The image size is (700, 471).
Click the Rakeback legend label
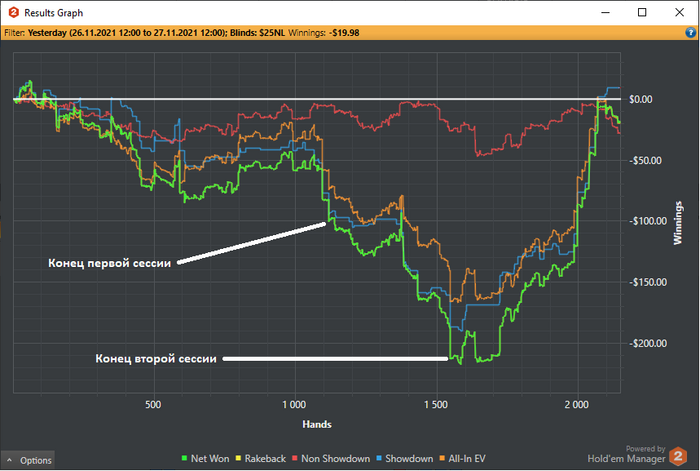pos(265,458)
